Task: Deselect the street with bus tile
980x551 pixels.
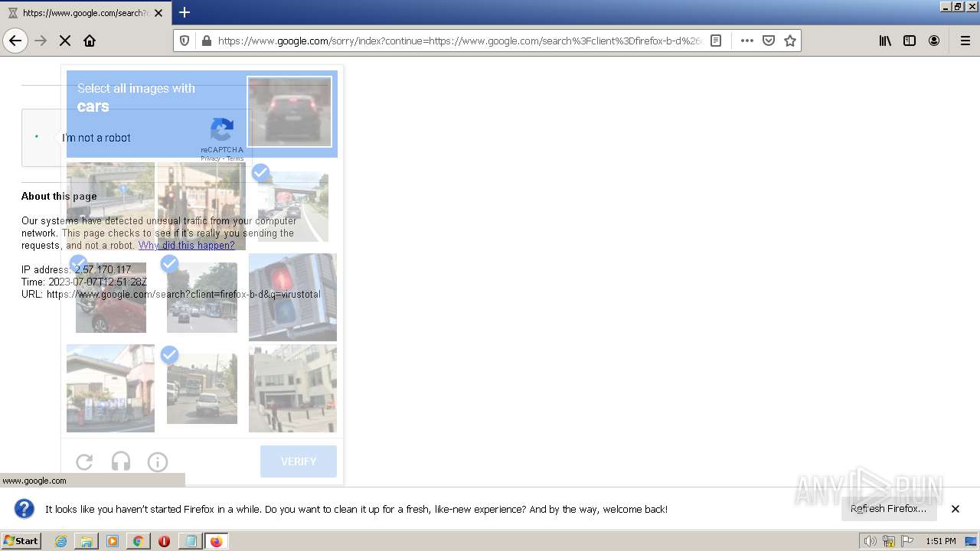Action: click(201, 297)
